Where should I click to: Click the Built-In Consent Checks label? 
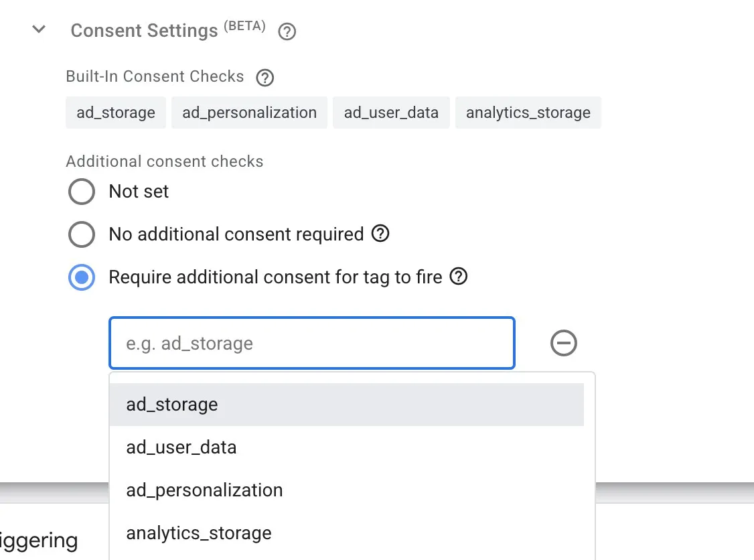tap(155, 76)
